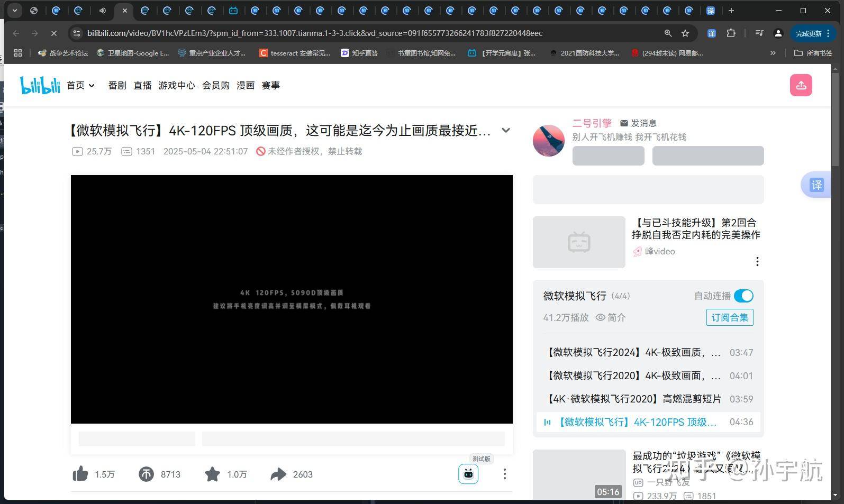The image size is (844, 504).
Task: Open 漫画 menu item
Action: [246, 85]
